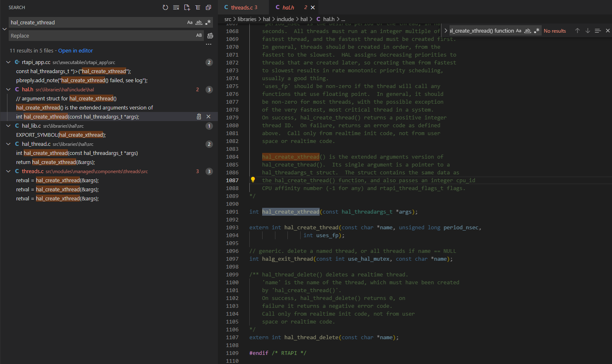Switch search results to tree view
This screenshot has width=612, height=364.
198,7
